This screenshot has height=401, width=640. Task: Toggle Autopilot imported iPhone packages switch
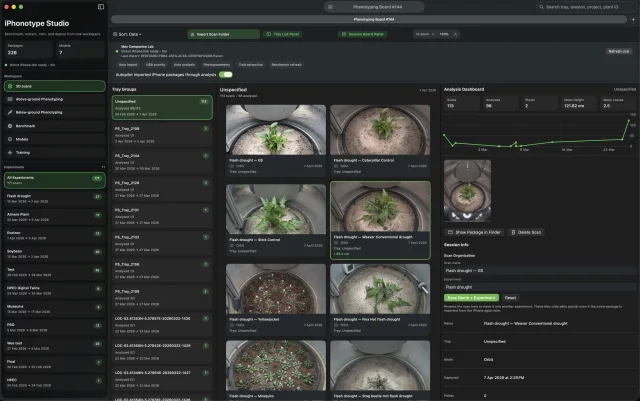226,74
